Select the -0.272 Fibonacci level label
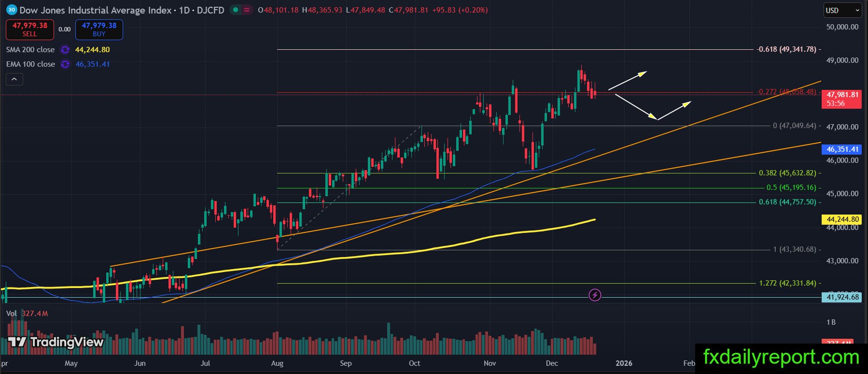The height and width of the screenshot is (374, 868). [786, 92]
